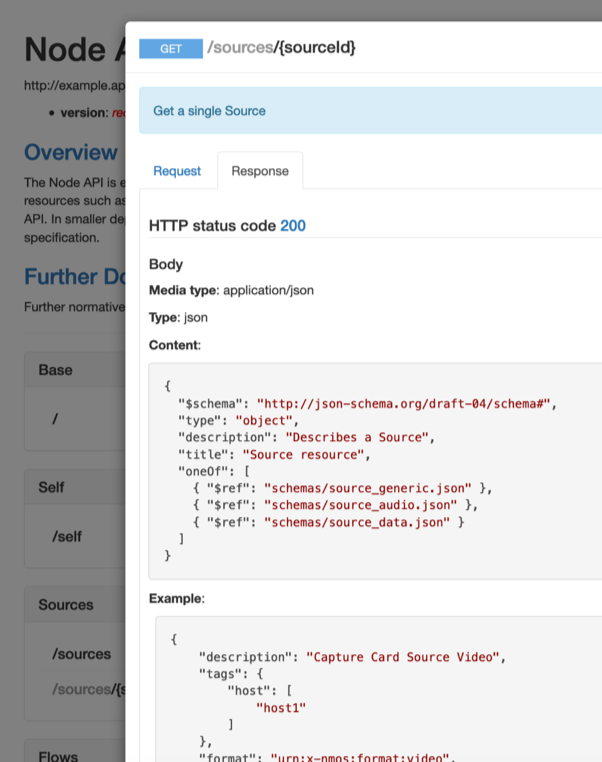The width and height of the screenshot is (602, 762).
Task: Click the blue GET method badge
Action: (171, 48)
